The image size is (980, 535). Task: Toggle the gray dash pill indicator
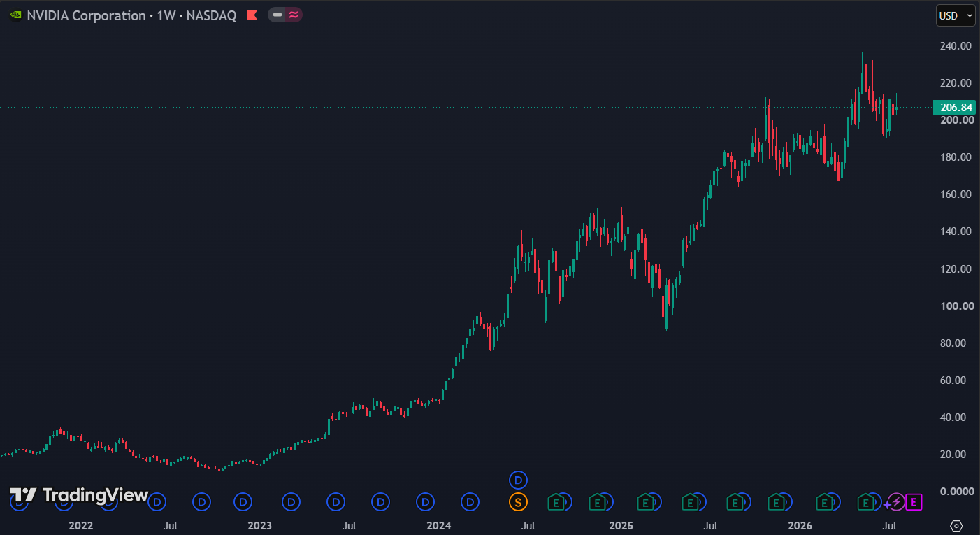pyautogui.click(x=278, y=15)
